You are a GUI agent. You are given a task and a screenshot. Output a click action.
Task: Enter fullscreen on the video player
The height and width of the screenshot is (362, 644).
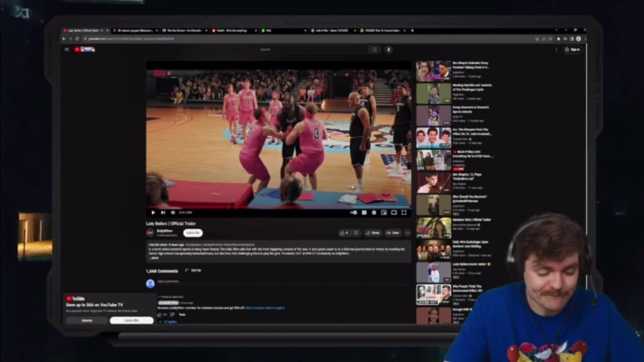pos(404,213)
